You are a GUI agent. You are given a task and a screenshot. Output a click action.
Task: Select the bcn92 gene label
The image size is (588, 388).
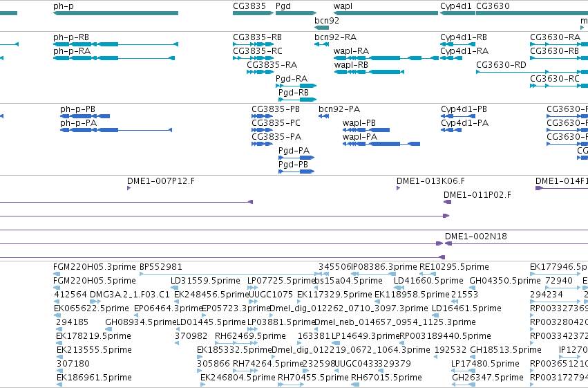(x=327, y=20)
